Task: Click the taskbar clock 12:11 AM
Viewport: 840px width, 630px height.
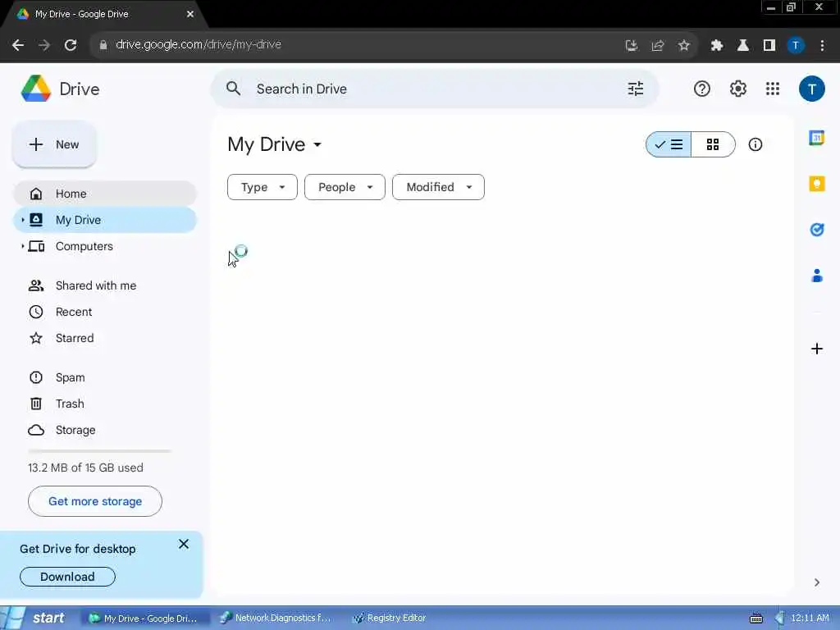Action: coord(810,618)
